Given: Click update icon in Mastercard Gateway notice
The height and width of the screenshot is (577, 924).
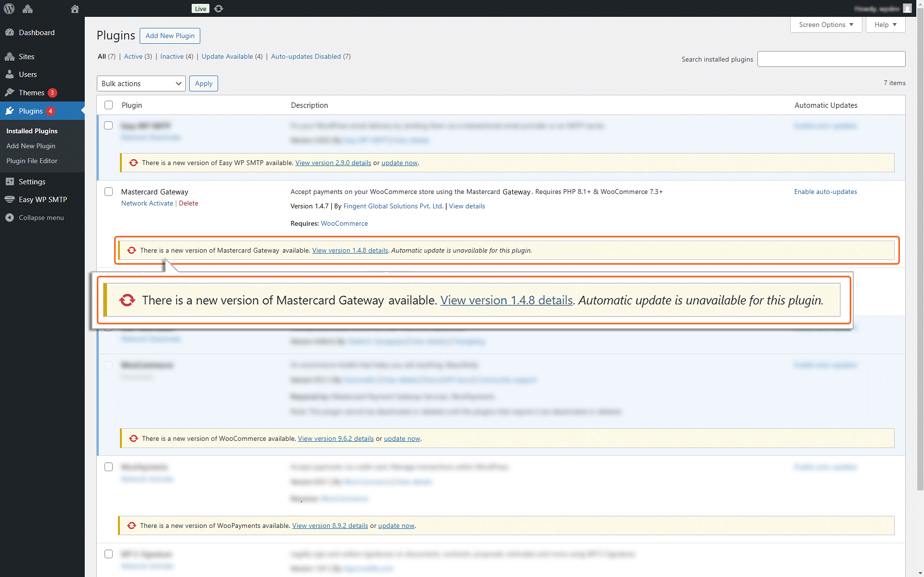Looking at the screenshot, I should 131,250.
